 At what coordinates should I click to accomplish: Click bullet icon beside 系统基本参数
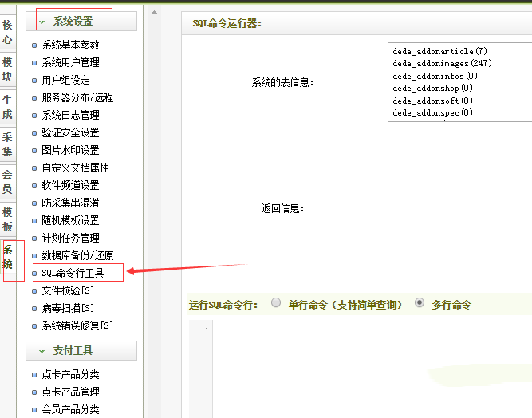(34, 45)
